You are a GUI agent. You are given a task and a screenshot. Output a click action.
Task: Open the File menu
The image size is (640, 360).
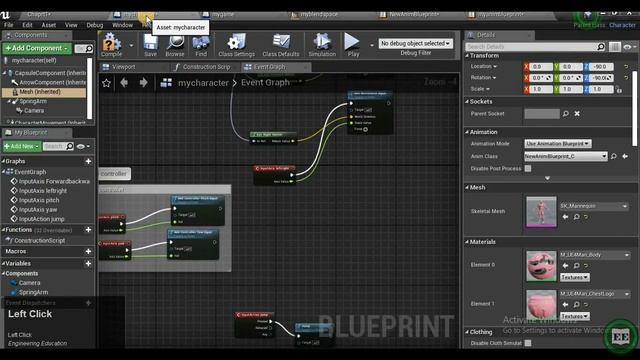pos(9,25)
